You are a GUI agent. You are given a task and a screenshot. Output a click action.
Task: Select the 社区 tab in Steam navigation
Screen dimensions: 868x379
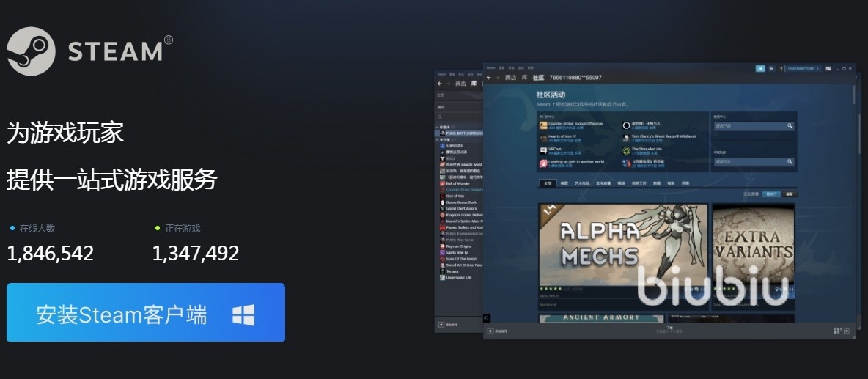[x=538, y=78]
